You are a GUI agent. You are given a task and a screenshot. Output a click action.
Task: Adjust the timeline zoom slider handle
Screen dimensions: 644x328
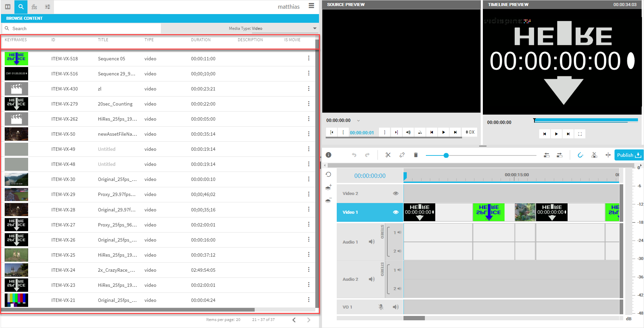click(x=446, y=155)
